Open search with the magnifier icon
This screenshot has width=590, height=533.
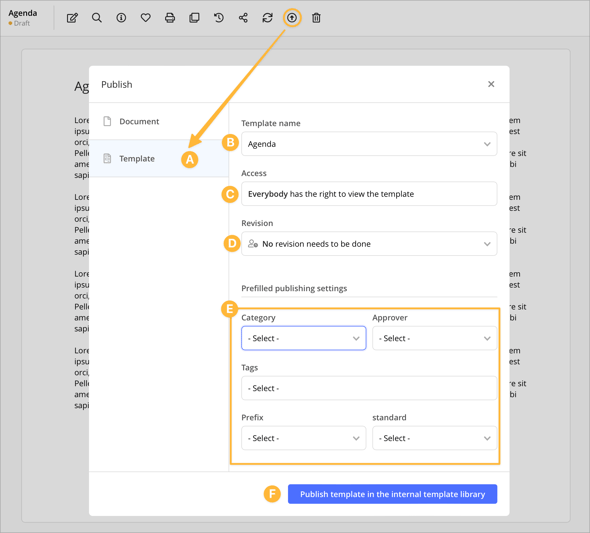pos(97,18)
